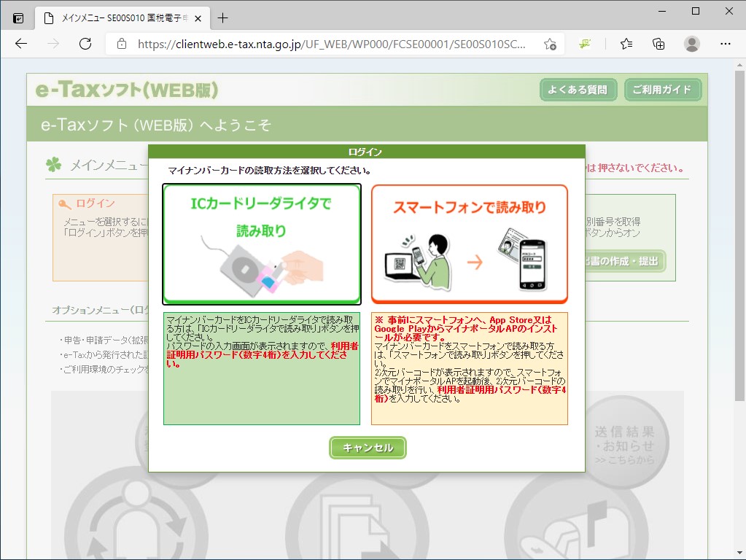Reload the e-Tax page

85,44
